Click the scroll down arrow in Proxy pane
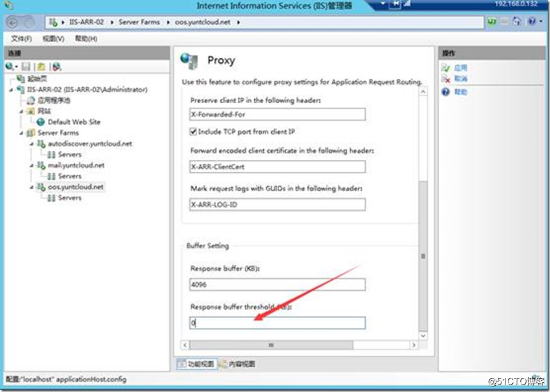Viewport: 550px width, 392px height. (423, 336)
